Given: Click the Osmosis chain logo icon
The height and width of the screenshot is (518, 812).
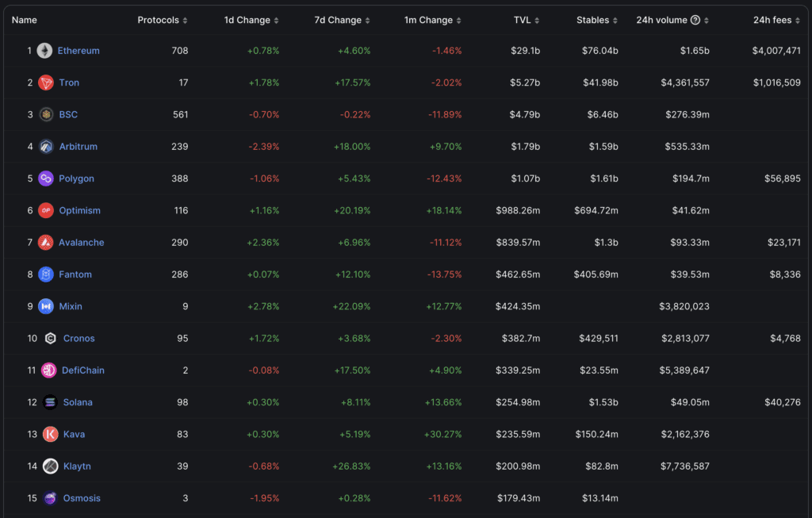Looking at the screenshot, I should tap(50, 498).
